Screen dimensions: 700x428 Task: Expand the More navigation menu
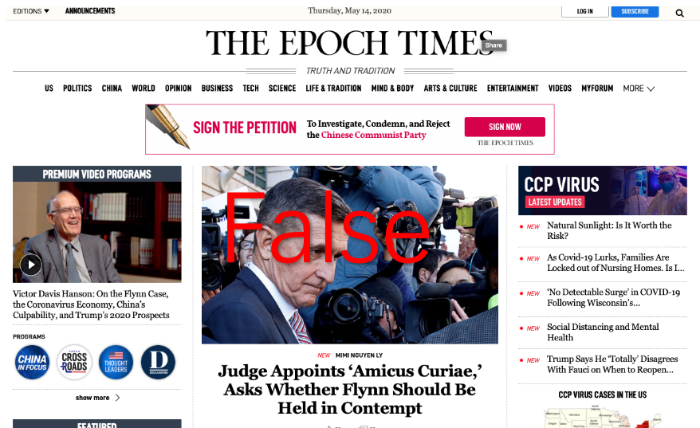point(638,88)
